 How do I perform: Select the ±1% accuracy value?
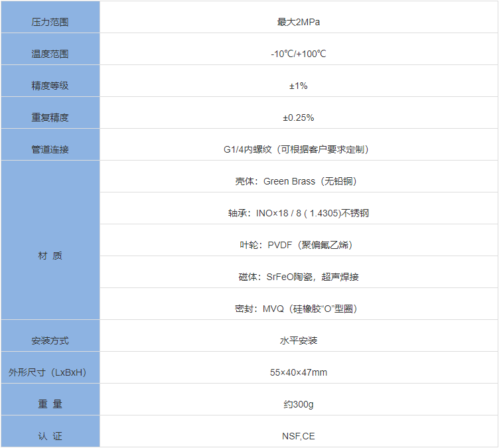click(x=298, y=86)
